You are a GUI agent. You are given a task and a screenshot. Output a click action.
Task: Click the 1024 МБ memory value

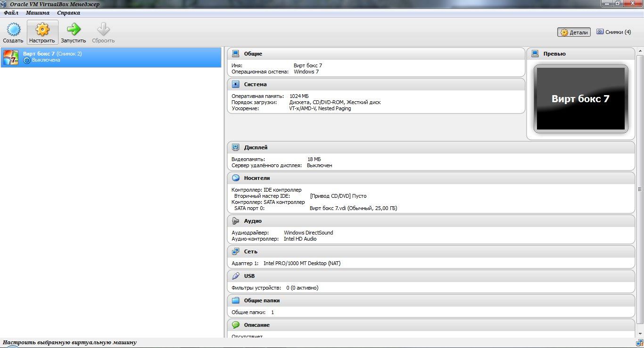coord(299,96)
